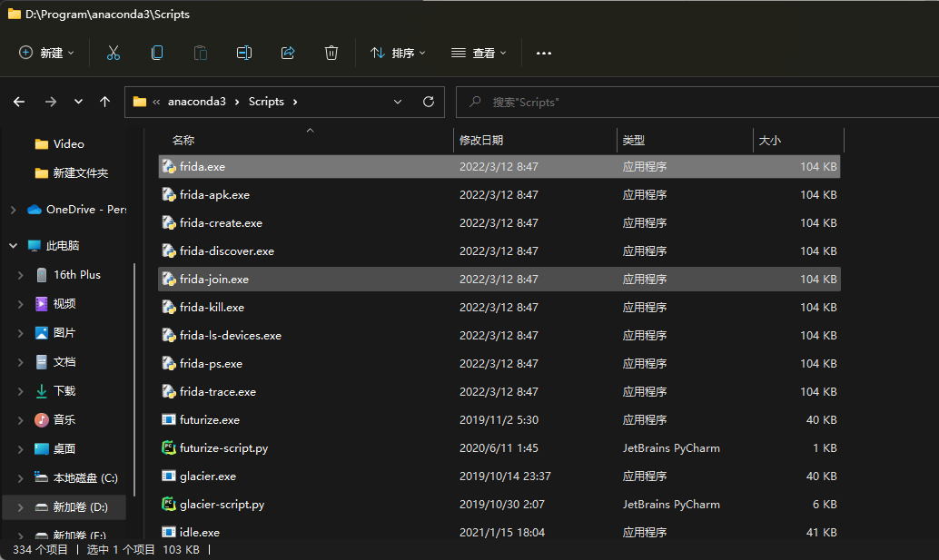Expand the 新加卷 (D:) tree node

coord(20,506)
